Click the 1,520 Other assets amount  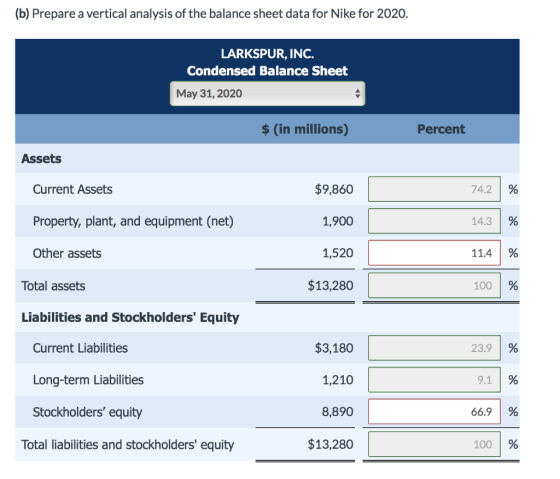338,253
